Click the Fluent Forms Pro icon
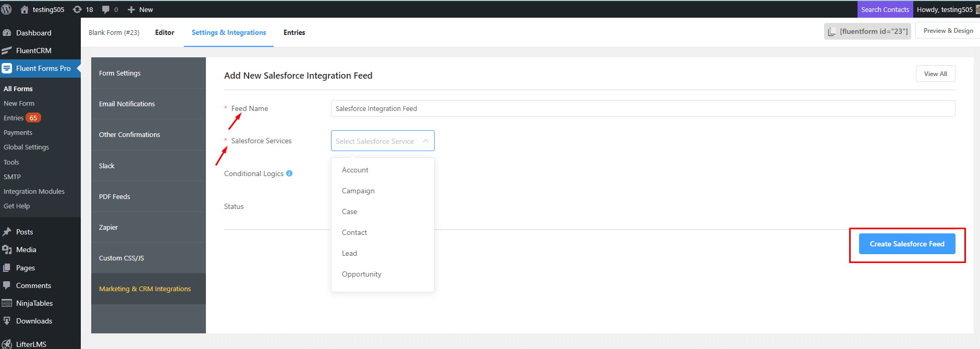This screenshot has width=980, height=349. pos(7,68)
